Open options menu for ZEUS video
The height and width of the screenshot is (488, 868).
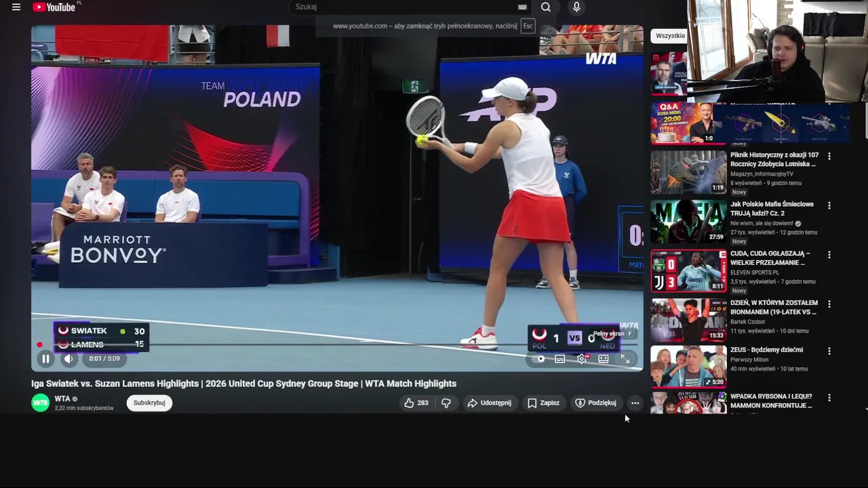[x=829, y=351]
